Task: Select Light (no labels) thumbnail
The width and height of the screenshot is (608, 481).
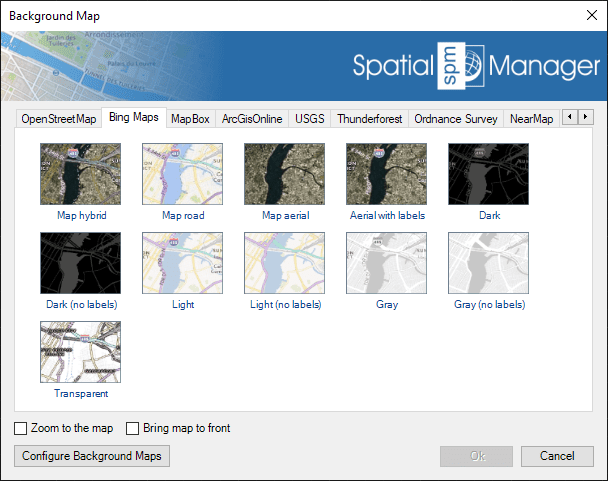Action: (x=284, y=263)
